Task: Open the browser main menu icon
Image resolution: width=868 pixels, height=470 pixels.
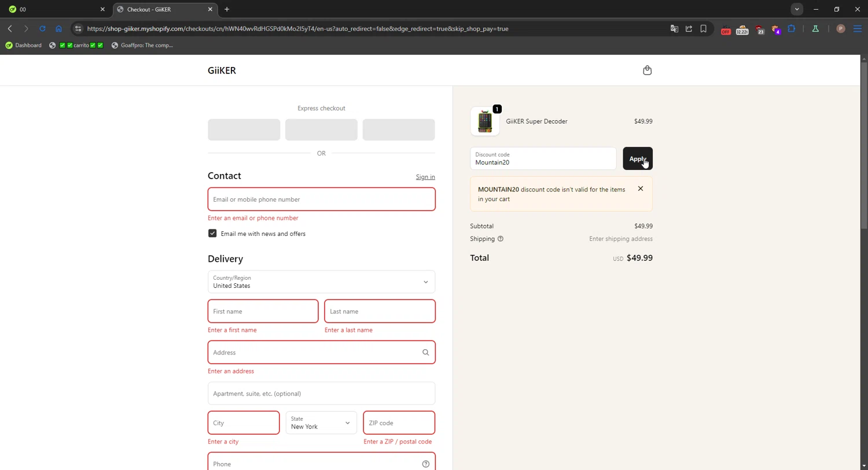Action: [858, 28]
